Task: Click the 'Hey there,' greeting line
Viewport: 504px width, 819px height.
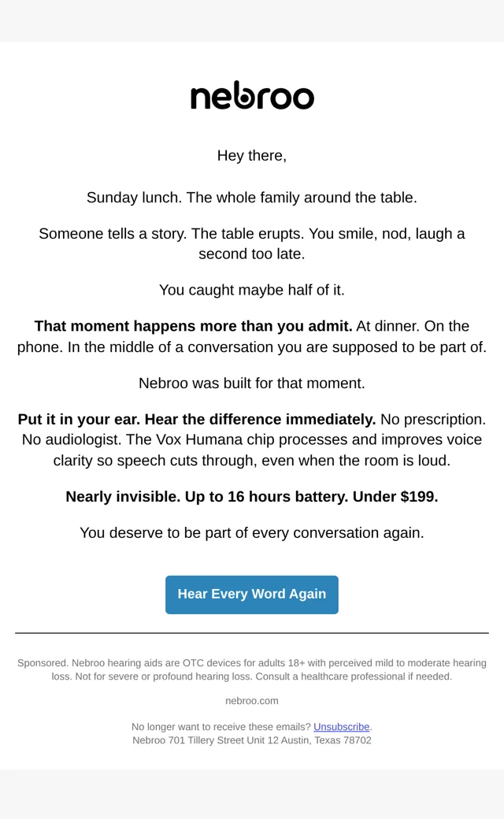Action: click(252, 156)
